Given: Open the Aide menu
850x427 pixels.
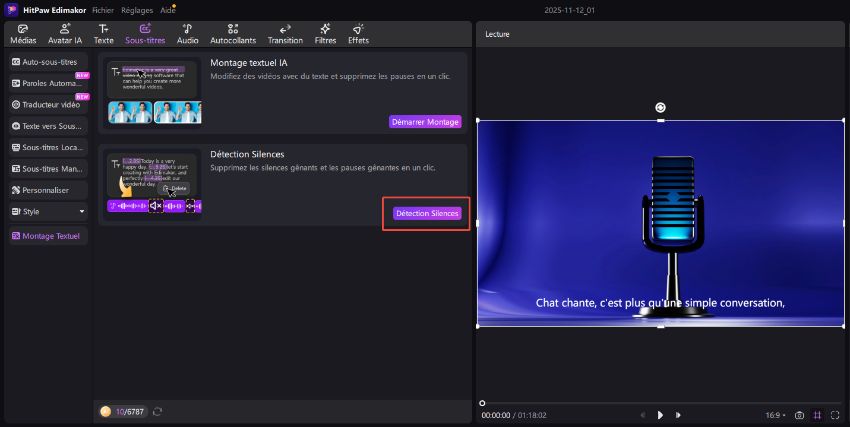Looking at the screenshot, I should click(167, 10).
